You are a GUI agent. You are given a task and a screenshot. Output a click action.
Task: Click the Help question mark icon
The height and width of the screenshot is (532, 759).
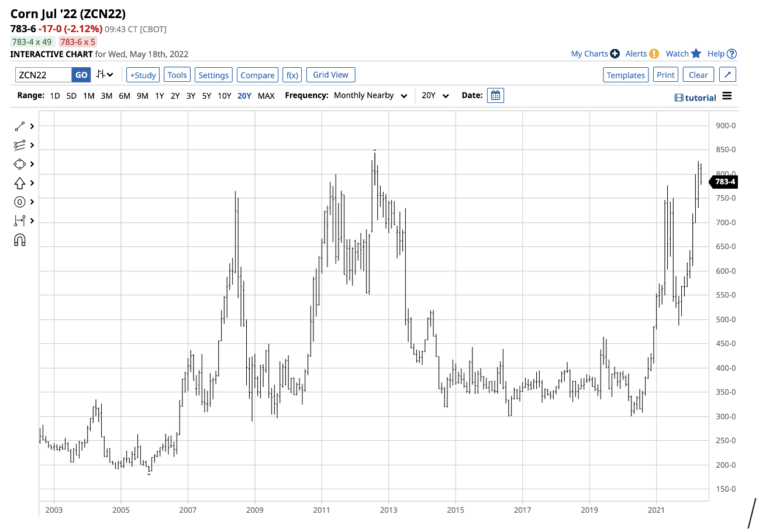click(x=732, y=54)
